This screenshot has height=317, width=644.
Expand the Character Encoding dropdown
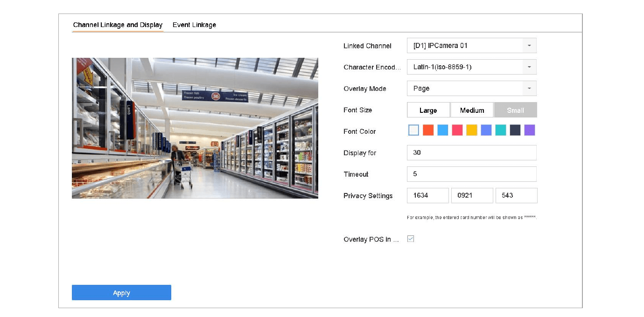472,67
